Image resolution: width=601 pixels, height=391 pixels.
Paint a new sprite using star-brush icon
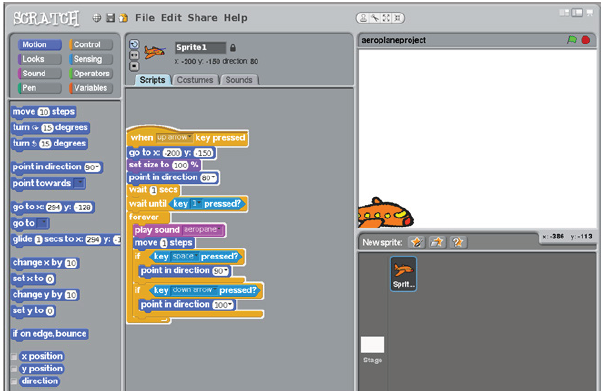tap(417, 242)
